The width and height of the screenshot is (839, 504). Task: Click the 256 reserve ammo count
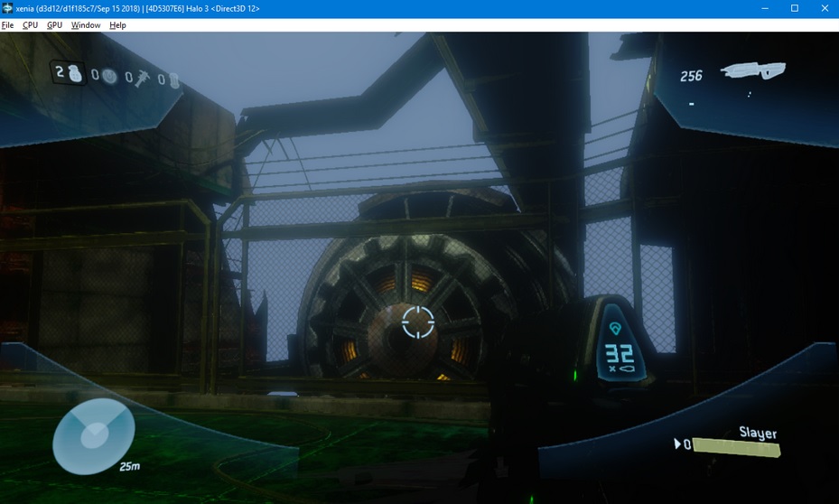(691, 76)
